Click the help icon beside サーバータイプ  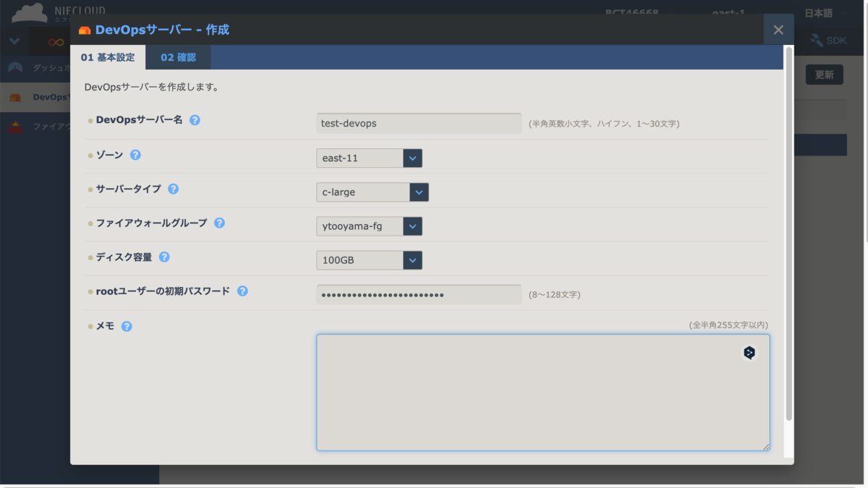[172, 188]
